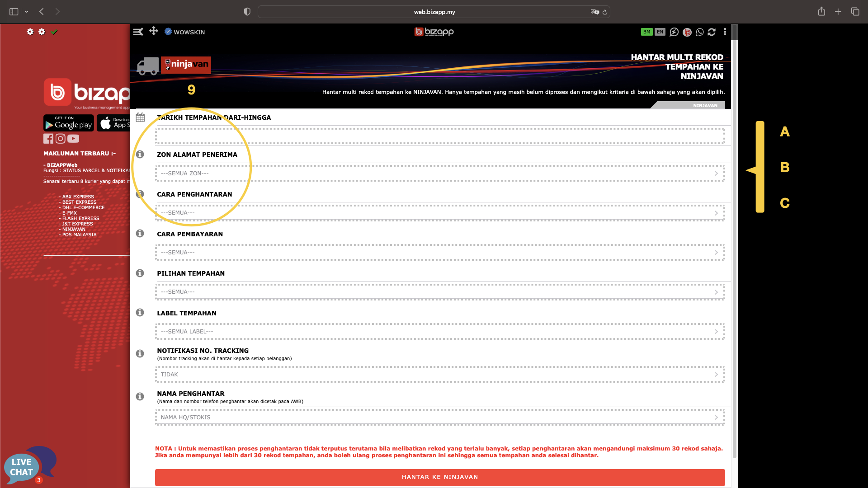Screen dimensions: 868x488
Task: Toggle the Safari sidebar button
Action: (x=14, y=12)
